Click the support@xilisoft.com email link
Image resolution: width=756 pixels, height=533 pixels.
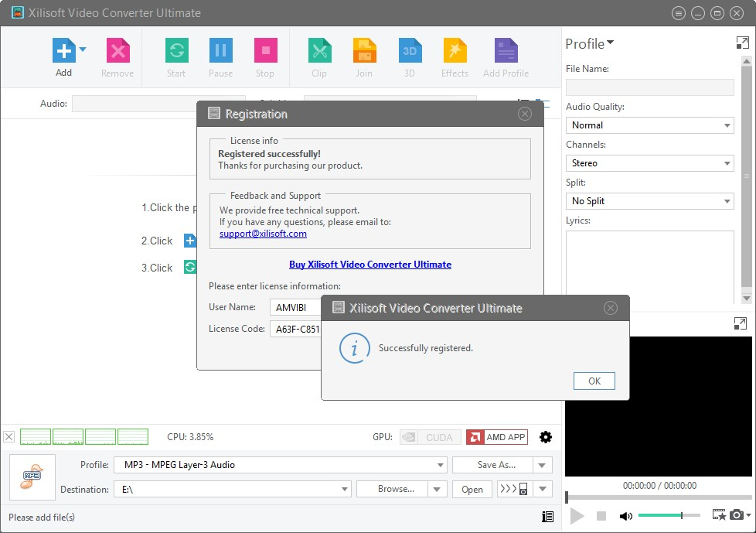coord(263,234)
